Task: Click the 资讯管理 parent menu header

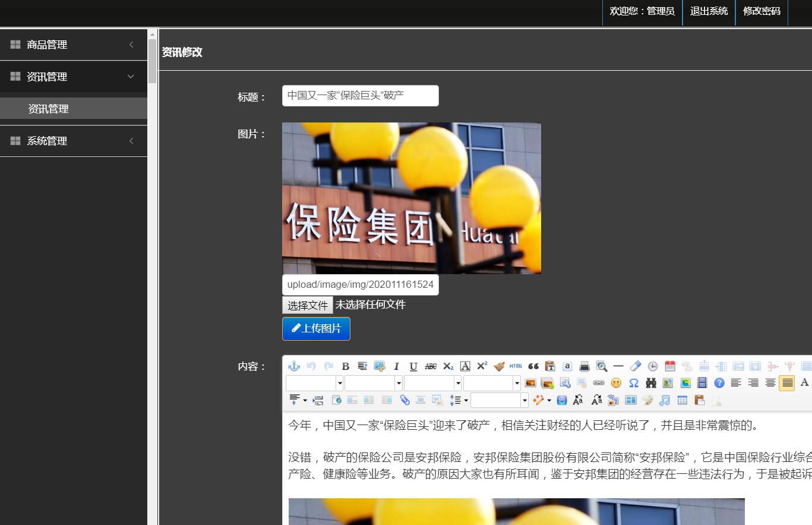Action: click(74, 77)
